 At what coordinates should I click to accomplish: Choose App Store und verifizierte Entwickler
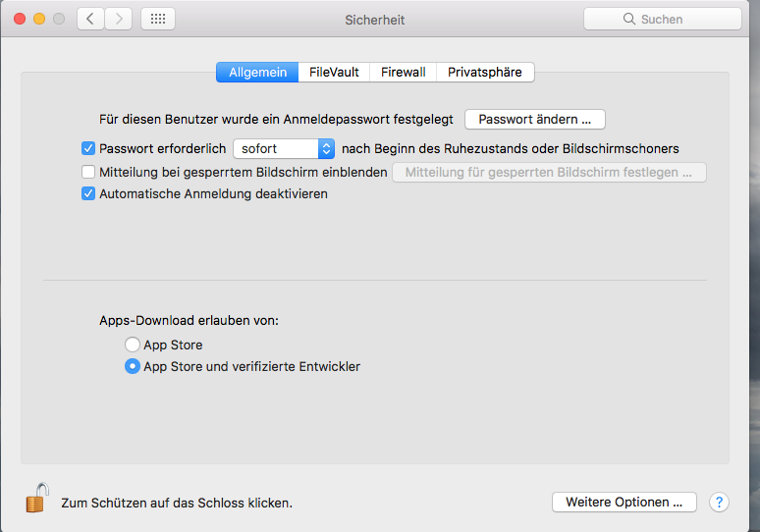tap(133, 366)
